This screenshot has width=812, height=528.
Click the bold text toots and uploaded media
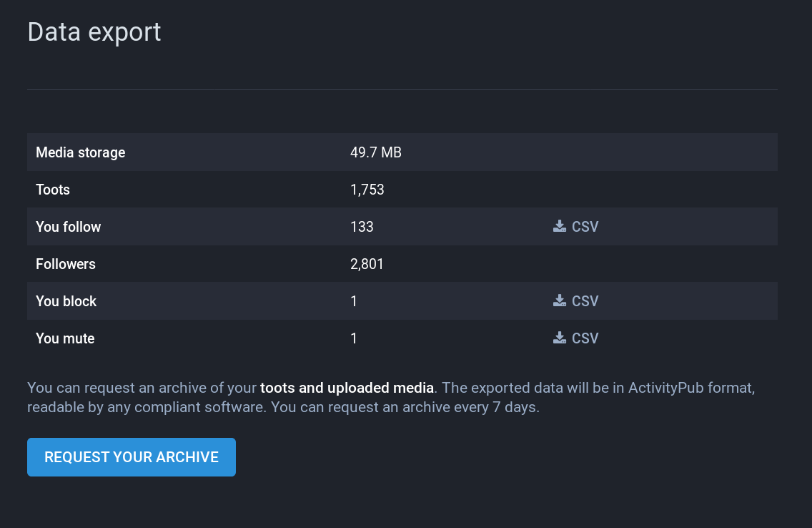tap(347, 387)
